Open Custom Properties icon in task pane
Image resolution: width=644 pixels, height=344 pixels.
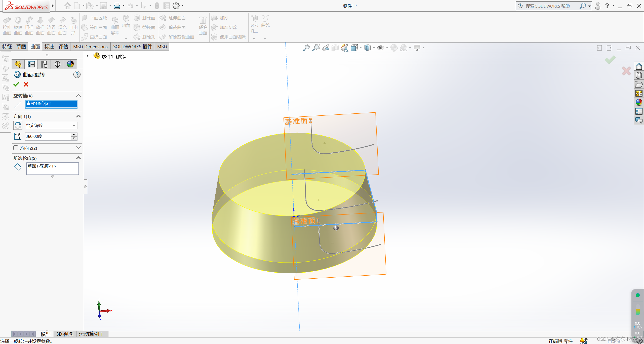point(639,111)
